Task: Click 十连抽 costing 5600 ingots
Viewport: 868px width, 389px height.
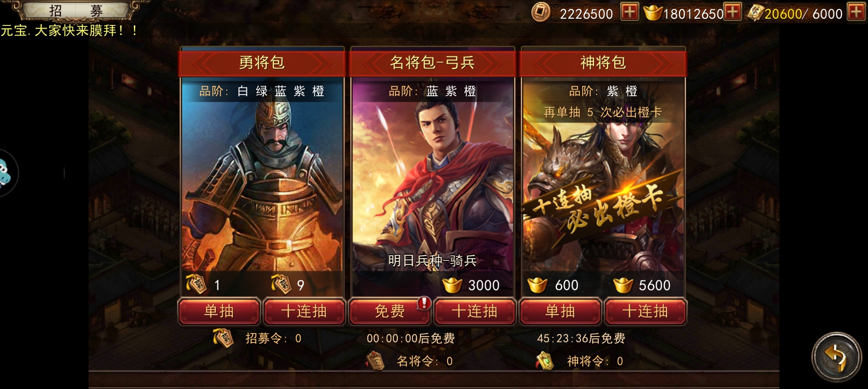Action: 646,311
